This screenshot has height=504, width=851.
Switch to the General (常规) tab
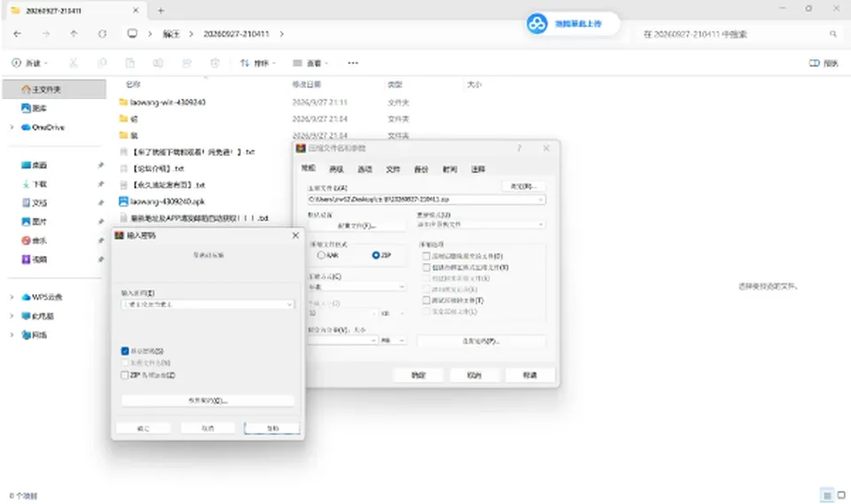coord(308,168)
